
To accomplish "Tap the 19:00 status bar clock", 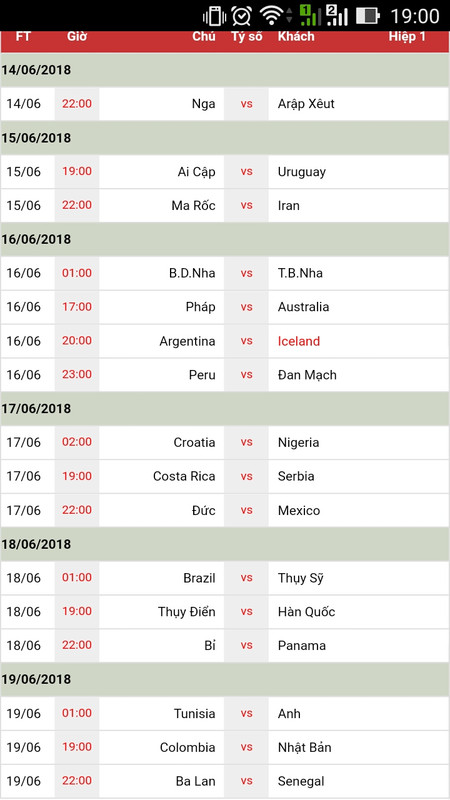I will (415, 16).
